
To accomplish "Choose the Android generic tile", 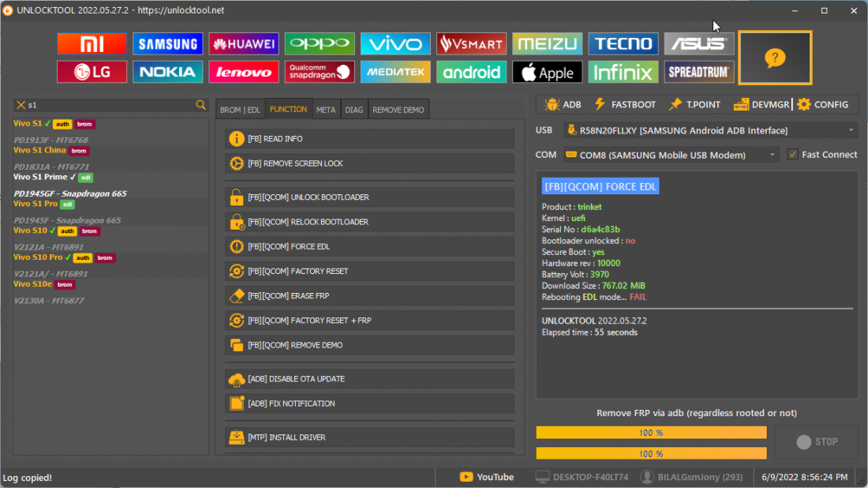I will click(471, 72).
